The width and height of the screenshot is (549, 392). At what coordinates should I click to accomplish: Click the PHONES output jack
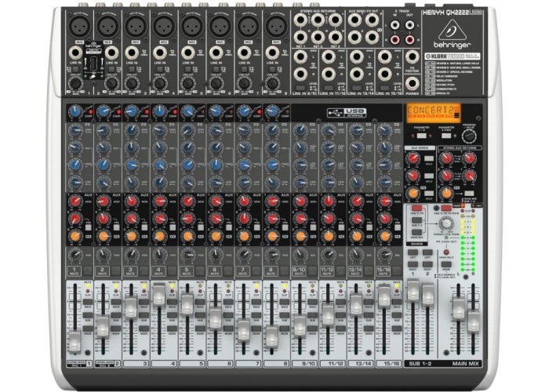pyautogui.click(x=412, y=83)
